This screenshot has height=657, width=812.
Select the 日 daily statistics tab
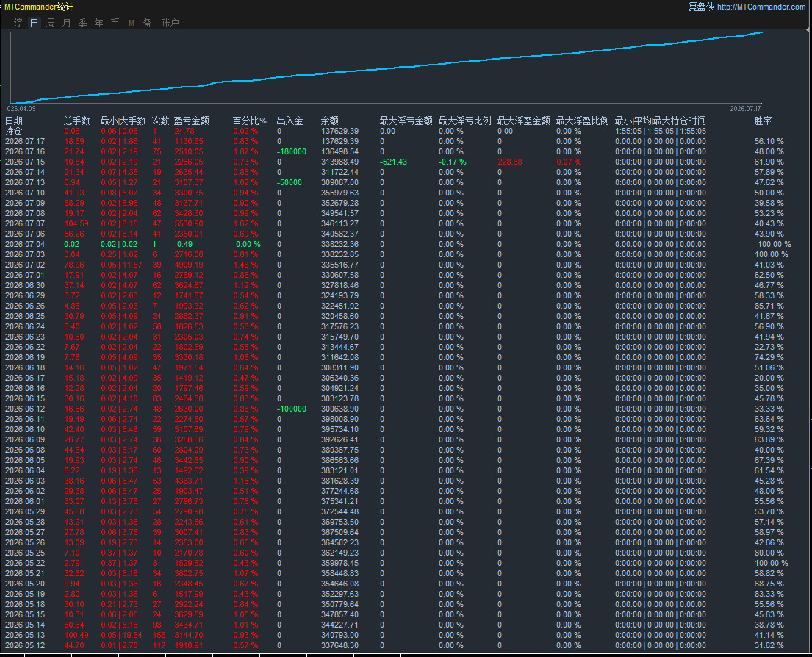click(35, 23)
